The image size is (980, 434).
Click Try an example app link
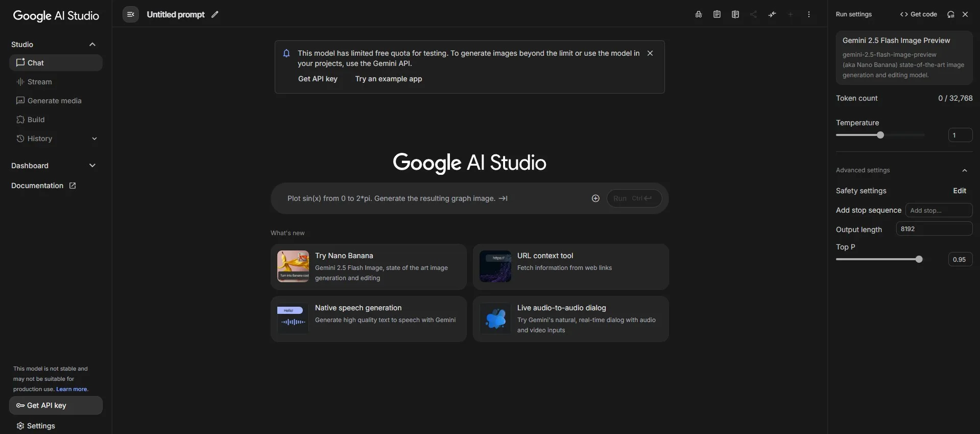pos(389,79)
